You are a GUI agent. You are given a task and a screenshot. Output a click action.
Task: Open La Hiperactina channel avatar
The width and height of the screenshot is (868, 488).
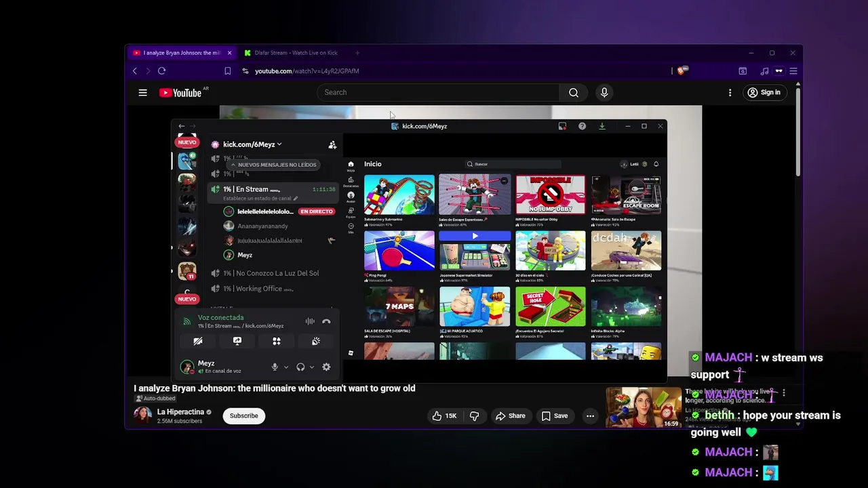tap(142, 415)
